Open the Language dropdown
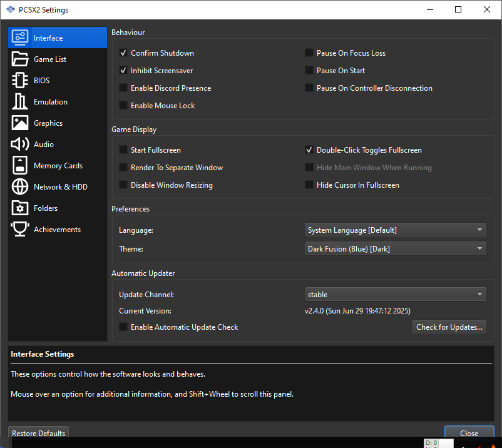This screenshot has height=448, width=502. [396, 230]
